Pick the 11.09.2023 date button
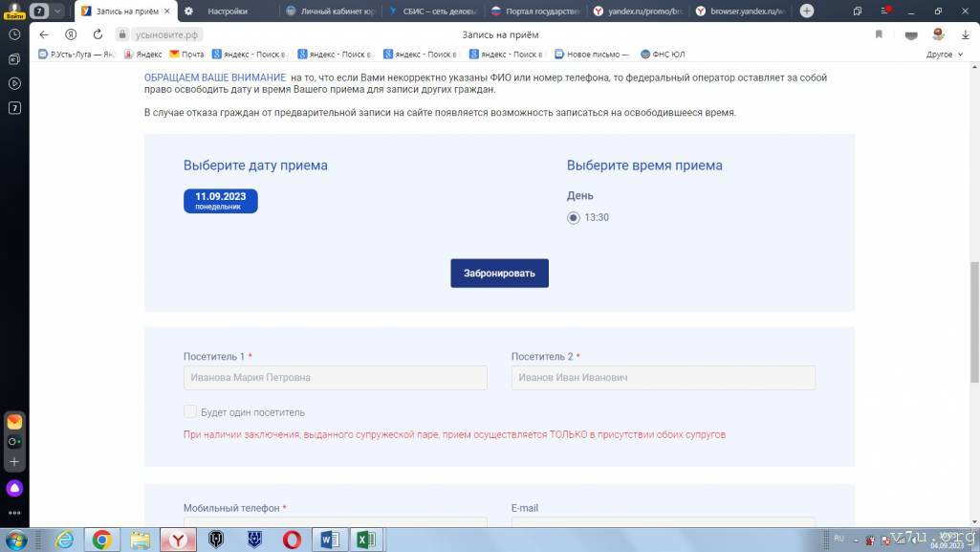This screenshot has width=980, height=552. pos(220,201)
